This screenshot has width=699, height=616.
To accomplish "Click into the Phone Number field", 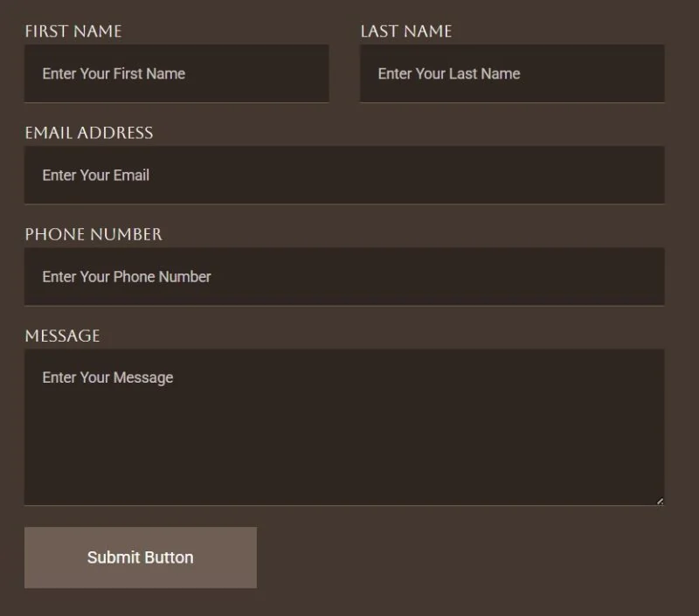I will [344, 277].
